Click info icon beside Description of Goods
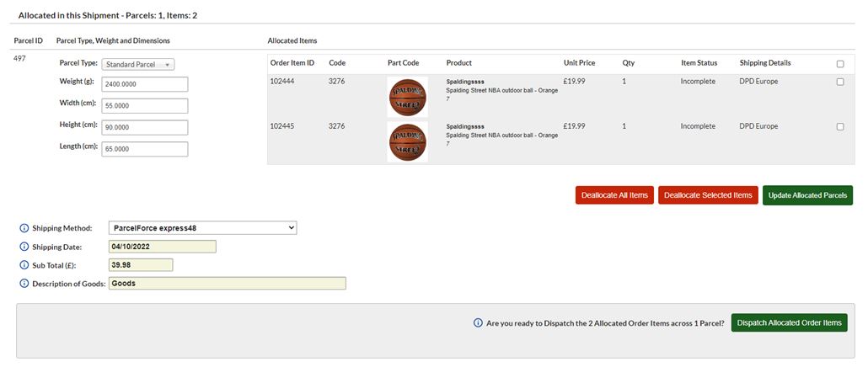Viewport: 868px width, 367px height. pos(24,284)
